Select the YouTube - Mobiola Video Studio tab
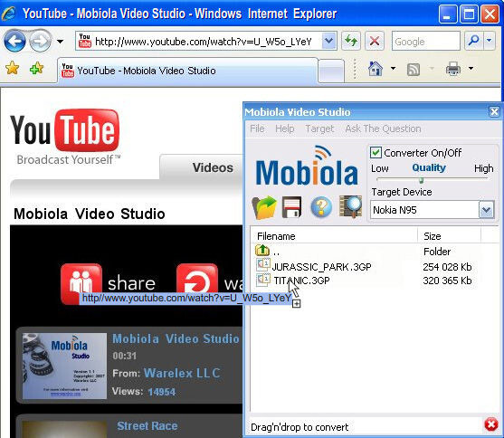 (187, 71)
